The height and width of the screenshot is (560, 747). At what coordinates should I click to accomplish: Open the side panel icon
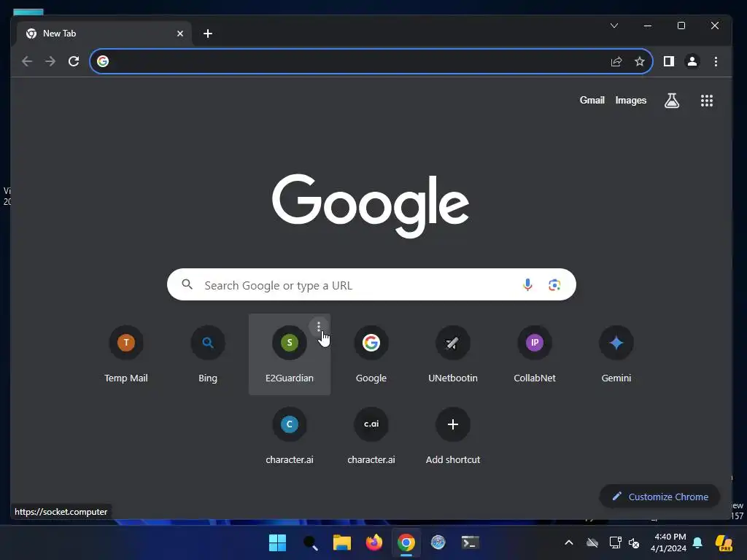coord(669,61)
